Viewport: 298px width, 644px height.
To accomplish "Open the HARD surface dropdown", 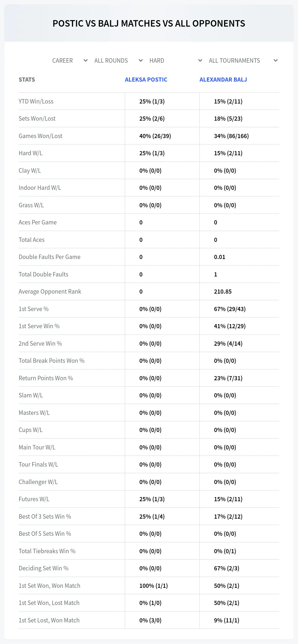I will [176, 61].
